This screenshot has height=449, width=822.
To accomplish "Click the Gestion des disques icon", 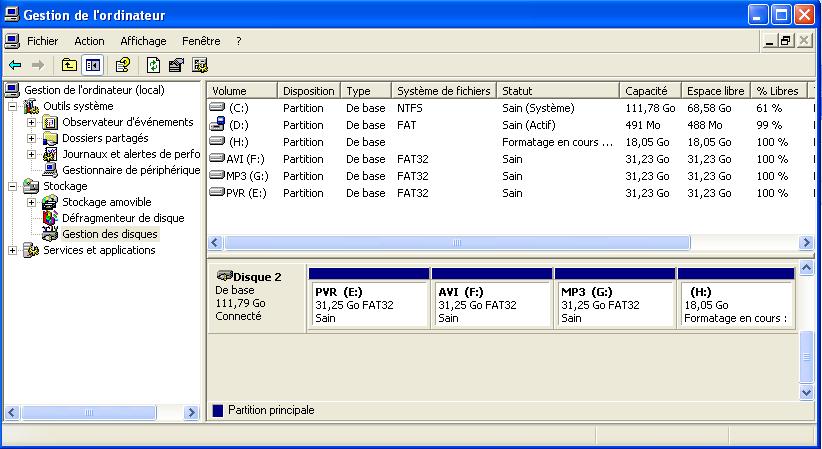I will [50, 234].
